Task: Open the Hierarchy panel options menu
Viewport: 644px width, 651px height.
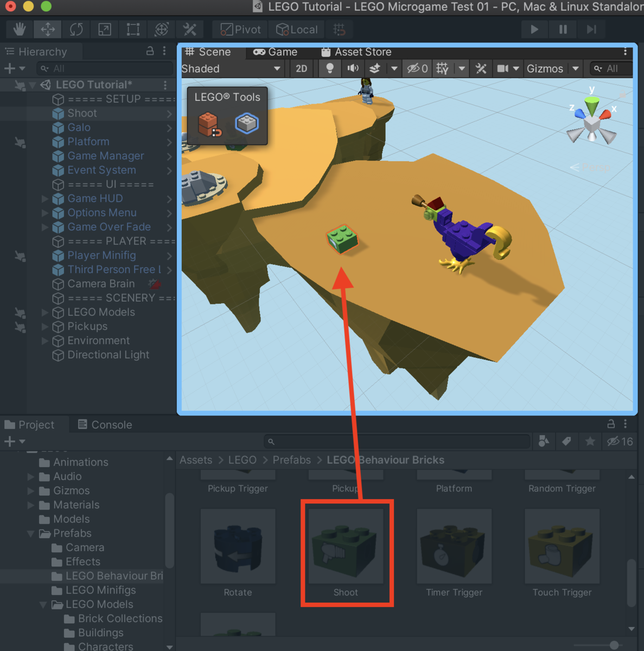Action: tap(164, 51)
